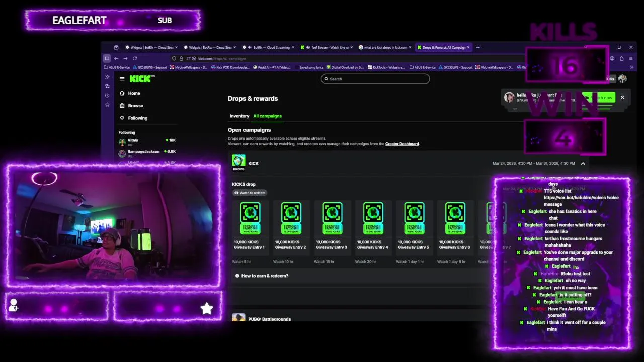Open the Creator Dashboard link
Screen dimensions: 644x362
click(402, 144)
